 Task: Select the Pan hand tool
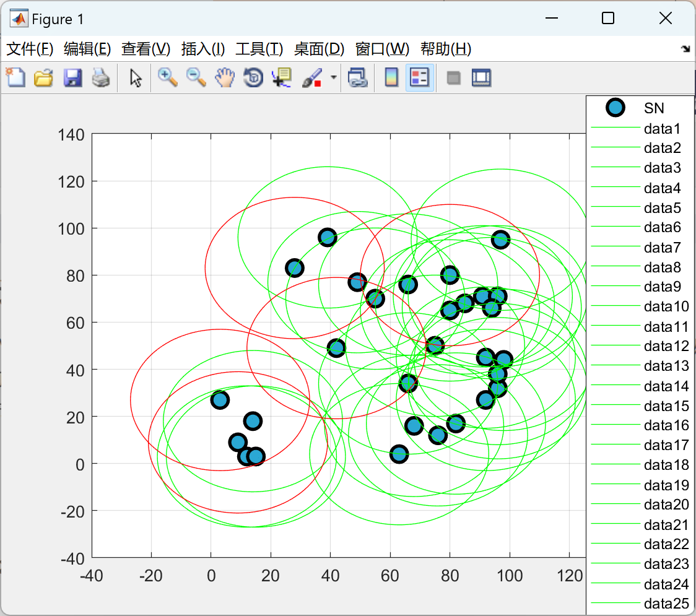click(225, 78)
